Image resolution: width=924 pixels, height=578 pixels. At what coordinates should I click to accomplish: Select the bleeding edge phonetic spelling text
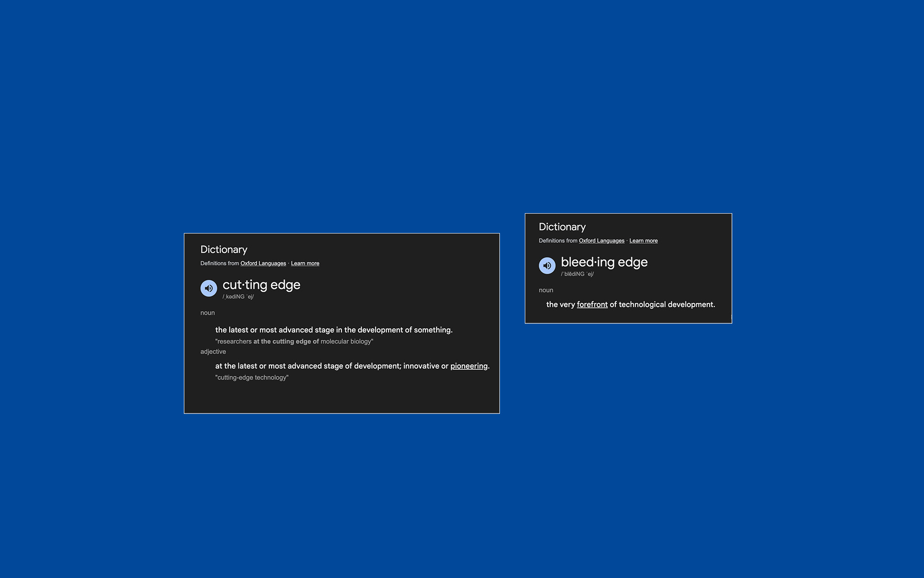tap(577, 274)
